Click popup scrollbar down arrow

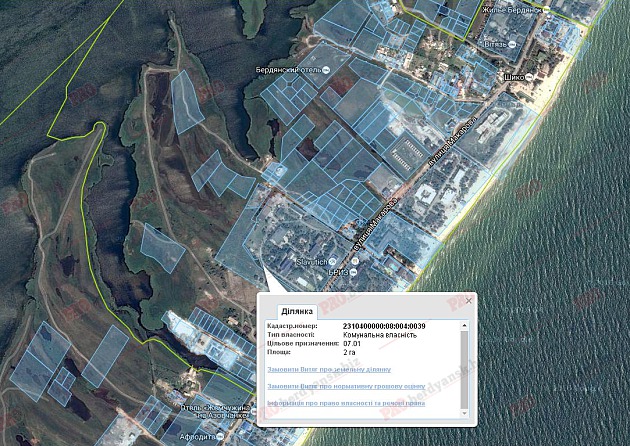pos(463,411)
